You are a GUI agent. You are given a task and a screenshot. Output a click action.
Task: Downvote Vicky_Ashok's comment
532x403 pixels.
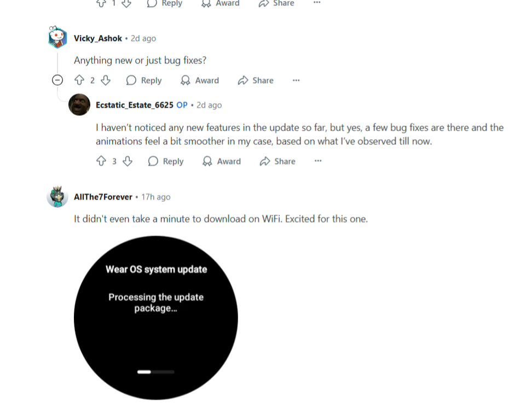[x=106, y=80]
